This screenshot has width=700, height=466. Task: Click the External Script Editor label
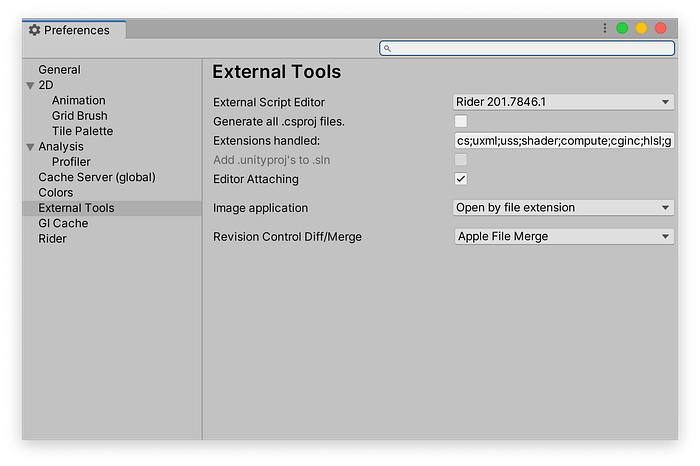coord(269,103)
